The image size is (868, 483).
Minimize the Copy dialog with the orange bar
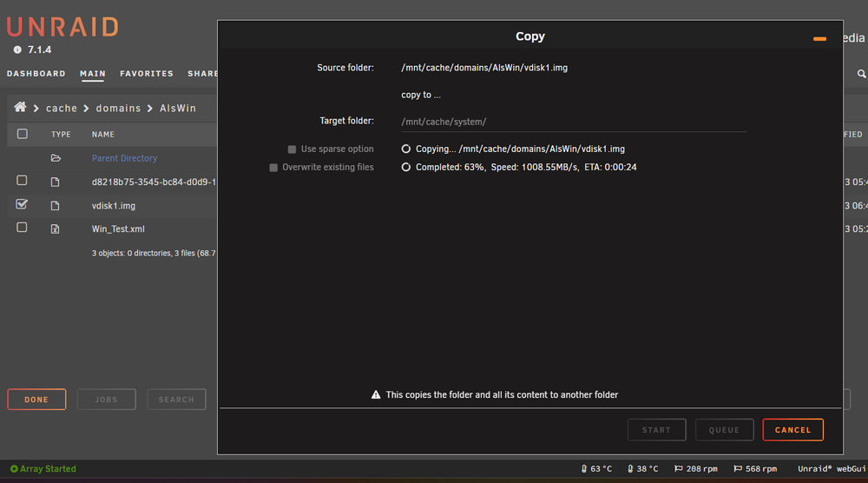820,39
